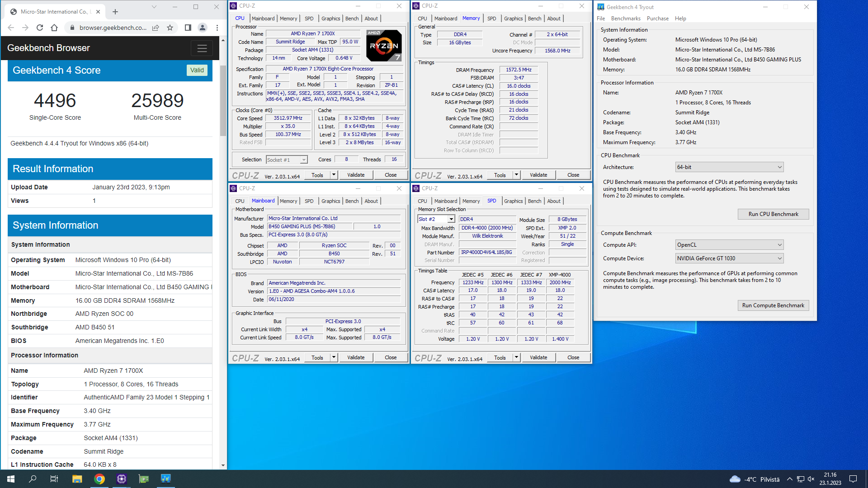Screen dimensions: 868x488
Task: Open Help menu in Geekbench 4
Action: [x=680, y=19]
